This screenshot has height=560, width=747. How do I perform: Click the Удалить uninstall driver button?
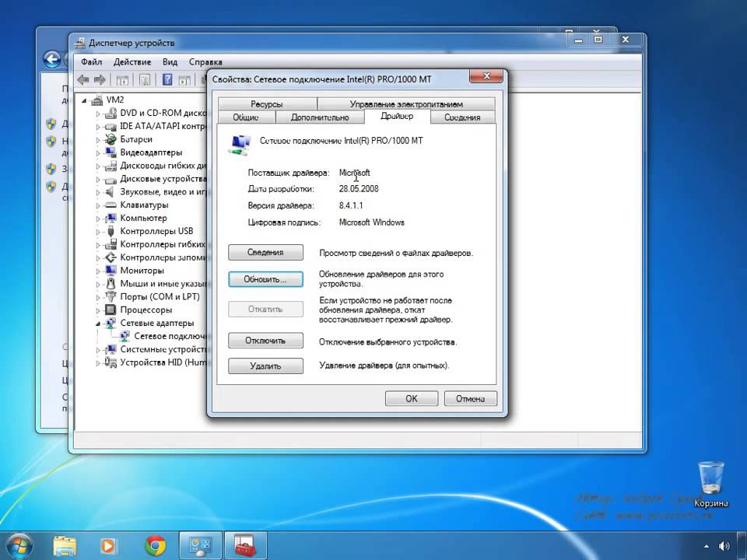click(265, 366)
